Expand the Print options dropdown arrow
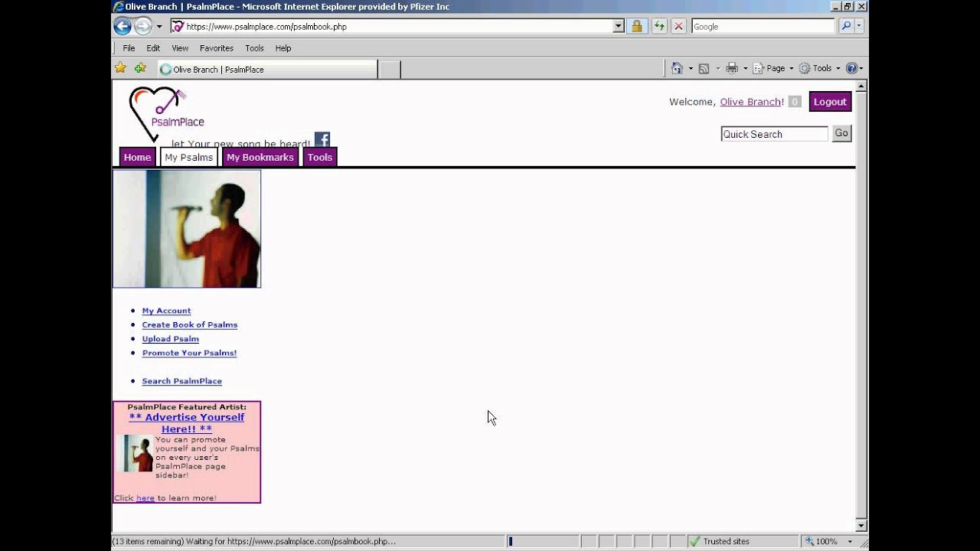 coord(745,68)
